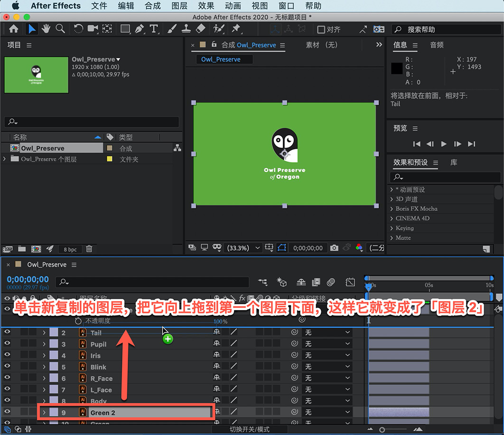Switch to the 库 tab
Viewport: 504px width, 435px height.
click(x=454, y=162)
